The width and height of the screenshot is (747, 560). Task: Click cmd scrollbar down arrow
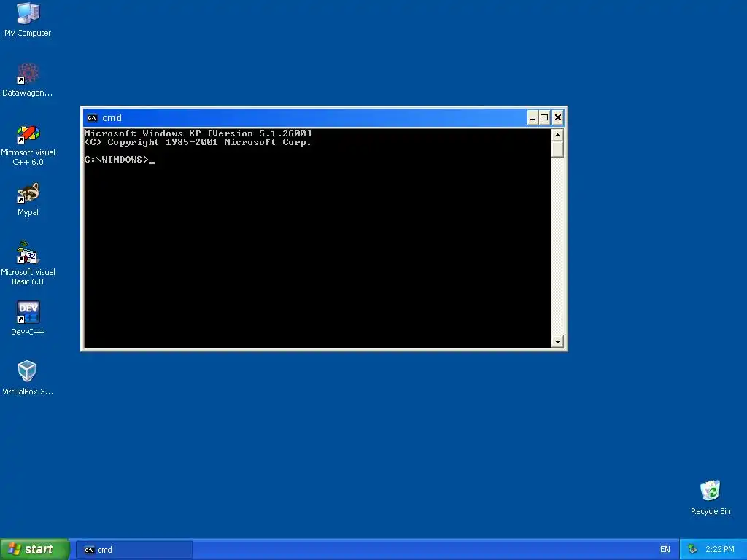click(x=557, y=341)
